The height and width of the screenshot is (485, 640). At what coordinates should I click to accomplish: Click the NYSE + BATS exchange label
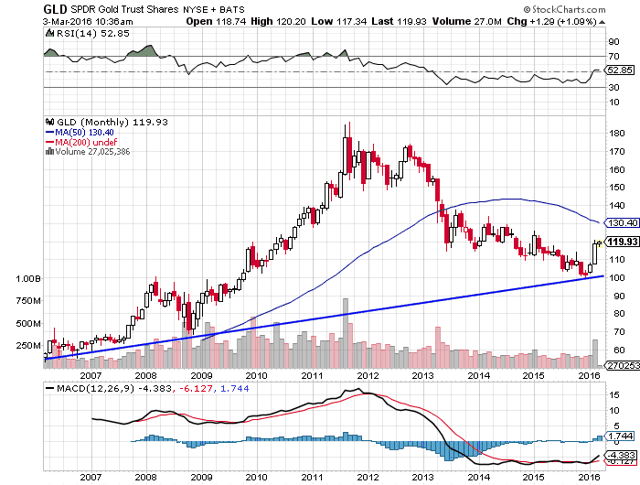[x=214, y=9]
